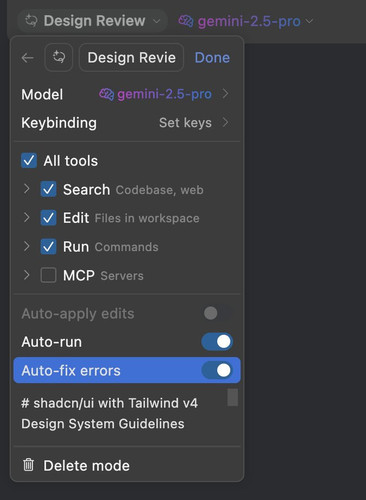
Task: Enable the MCP Servers checkbox
Action: pos(48,275)
